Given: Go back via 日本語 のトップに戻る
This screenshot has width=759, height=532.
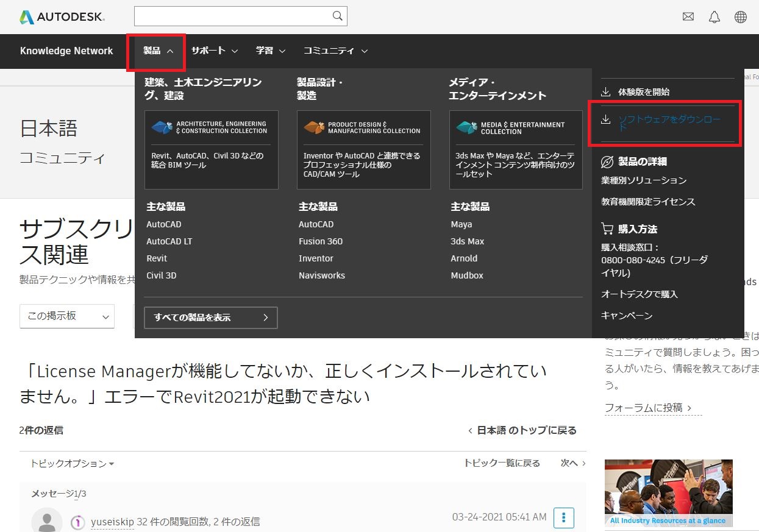Looking at the screenshot, I should pyautogui.click(x=522, y=430).
